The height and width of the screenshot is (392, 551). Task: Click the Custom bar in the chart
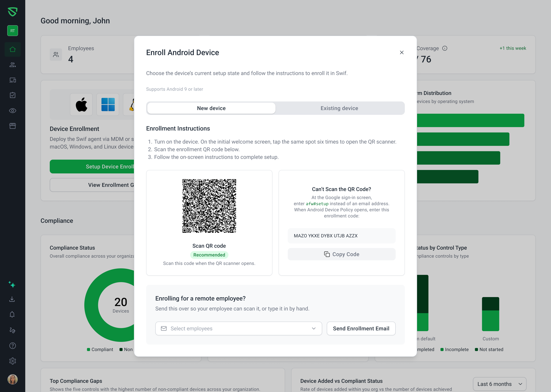pyautogui.click(x=491, y=314)
